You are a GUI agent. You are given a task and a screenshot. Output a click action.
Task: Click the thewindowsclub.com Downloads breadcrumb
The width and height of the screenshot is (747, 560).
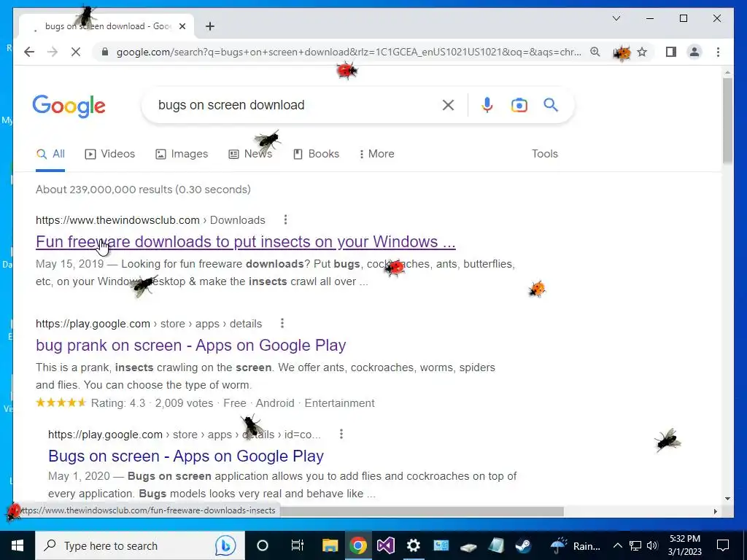[x=150, y=220]
